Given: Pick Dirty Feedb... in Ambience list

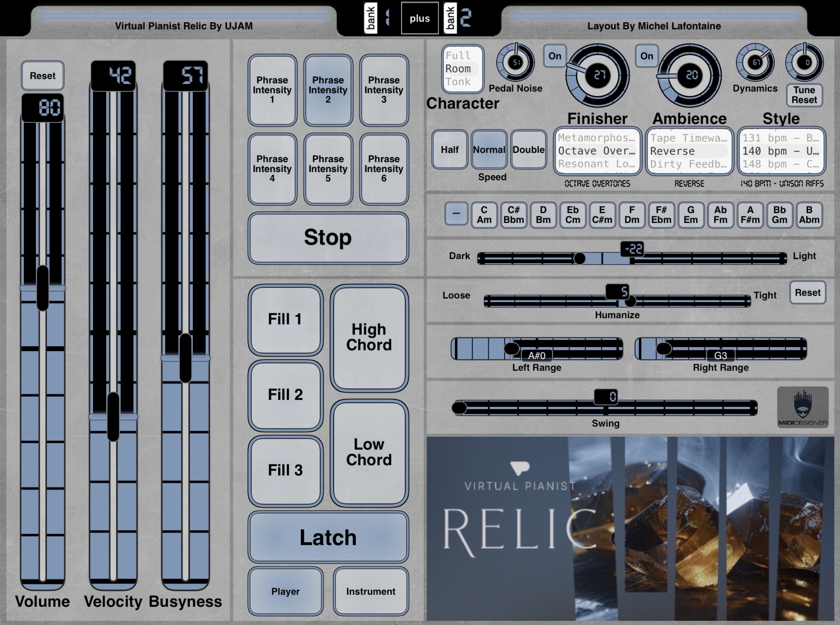Looking at the screenshot, I should tap(689, 164).
